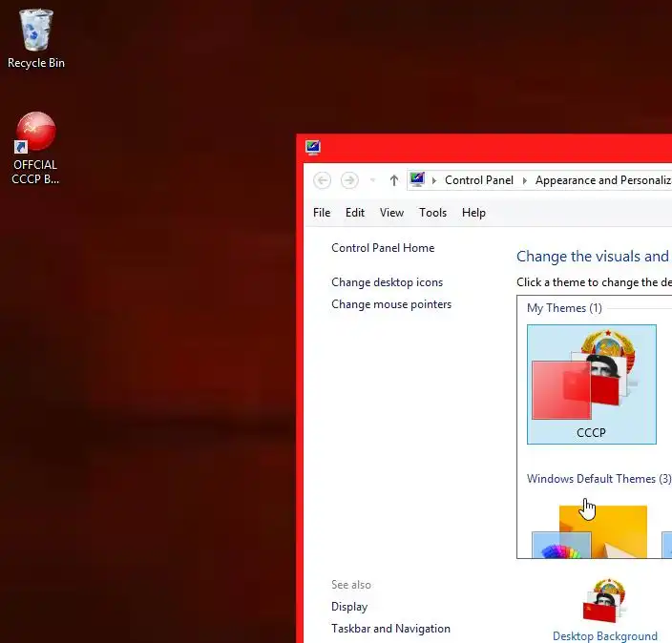672x643 pixels.
Task: Open the Recycle Bin desktop icon
Action: click(x=36, y=38)
